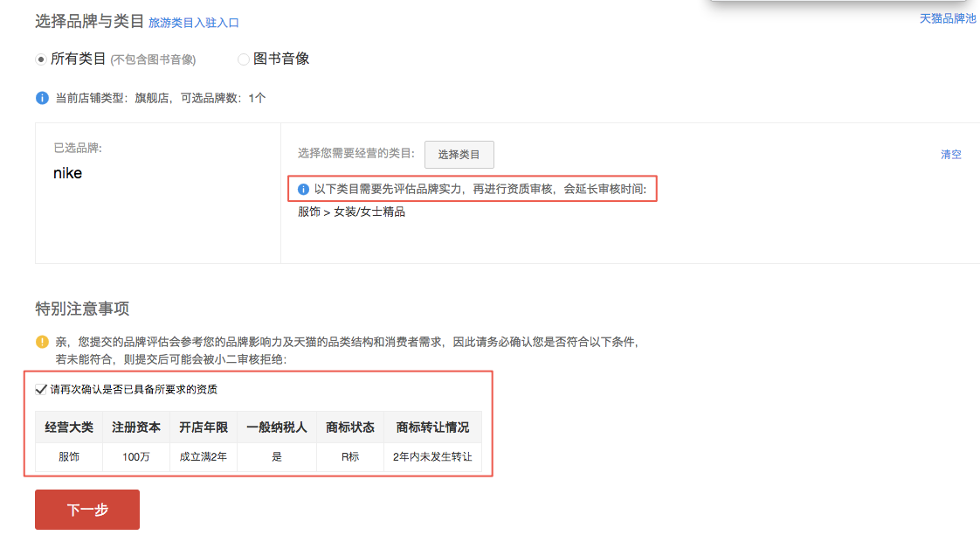Open the 天猫品牌池 link
The image size is (980, 535).
tap(948, 18)
